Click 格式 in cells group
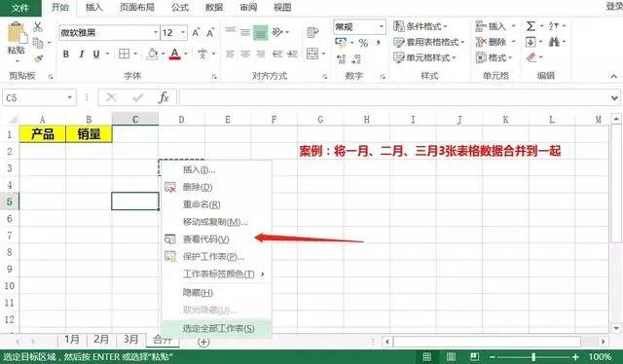Viewport: 623px width, 364px height. click(495, 57)
